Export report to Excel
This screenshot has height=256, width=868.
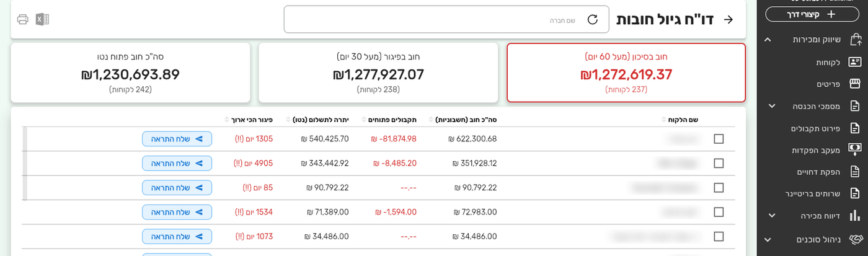pos(42,19)
